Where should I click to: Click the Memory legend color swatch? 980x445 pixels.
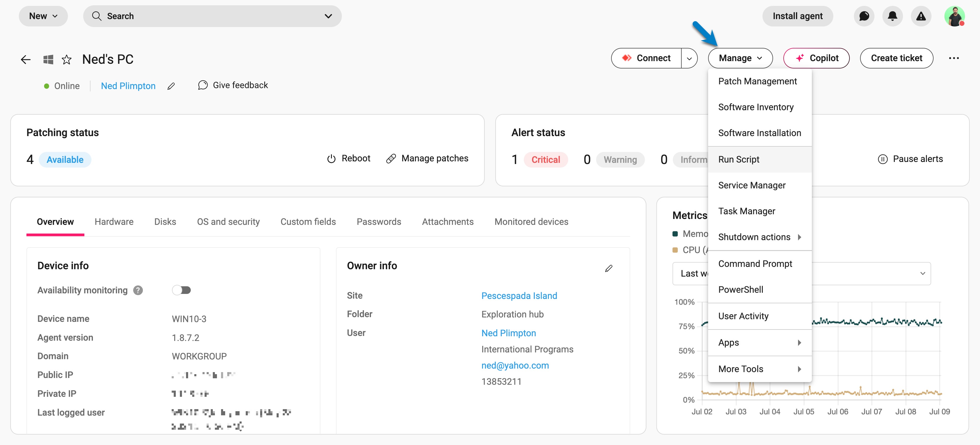point(675,234)
